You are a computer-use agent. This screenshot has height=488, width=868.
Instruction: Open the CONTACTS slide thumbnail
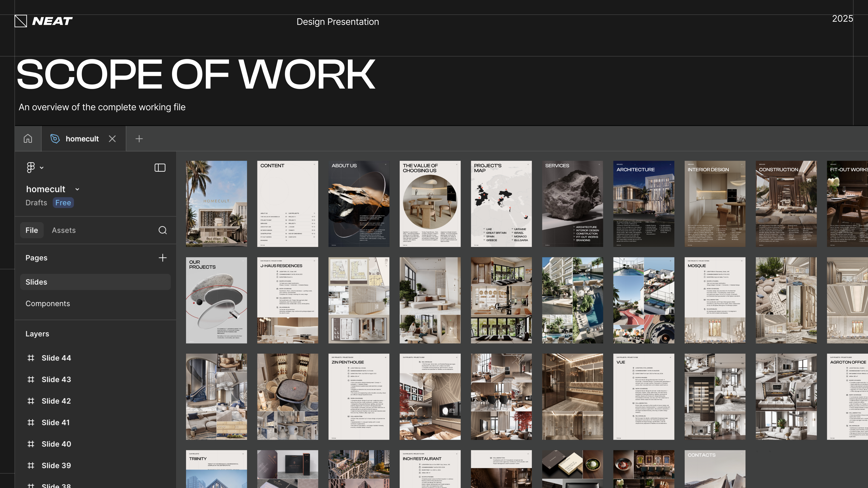click(715, 469)
